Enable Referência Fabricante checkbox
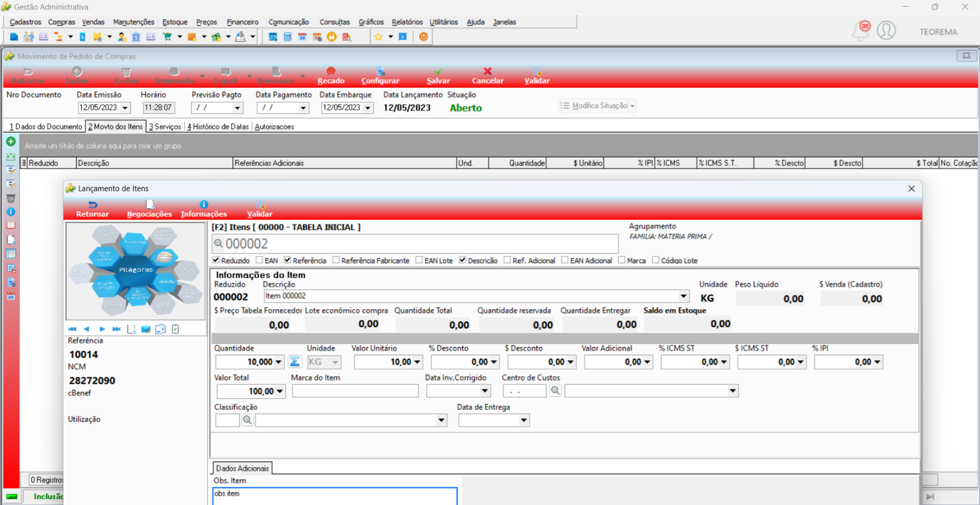This screenshot has width=980, height=505. point(336,260)
